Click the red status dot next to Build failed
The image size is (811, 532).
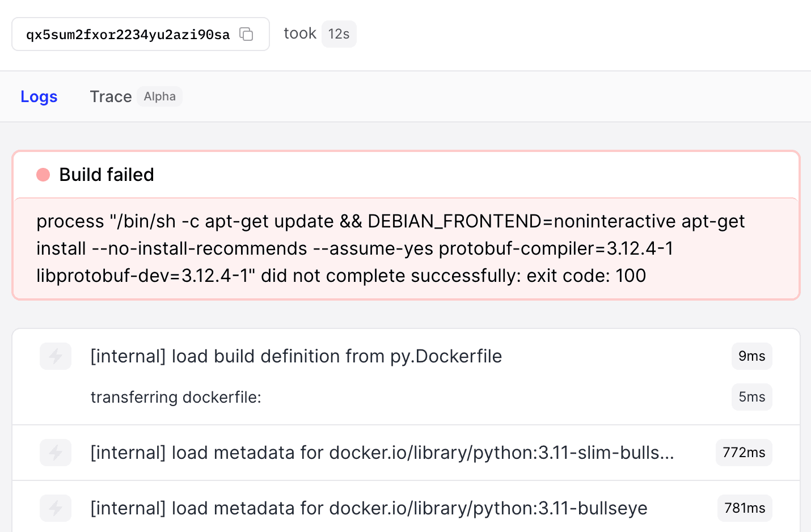tap(43, 175)
